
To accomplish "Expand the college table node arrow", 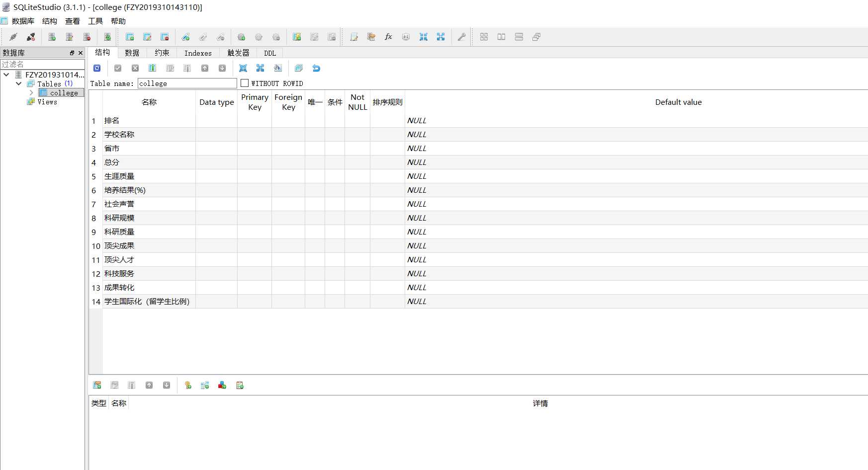I will coord(31,93).
